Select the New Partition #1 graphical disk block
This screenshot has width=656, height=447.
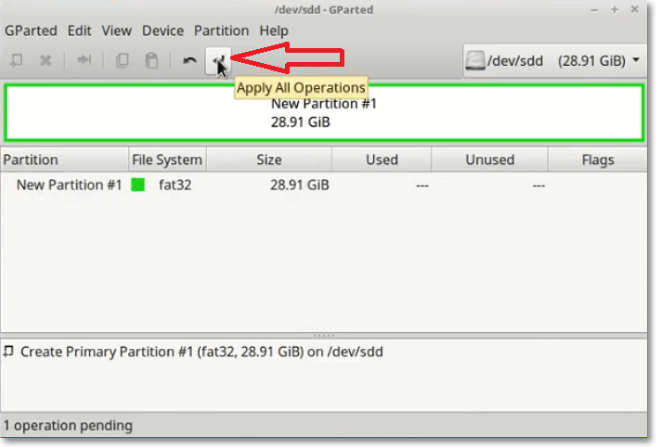(324, 113)
